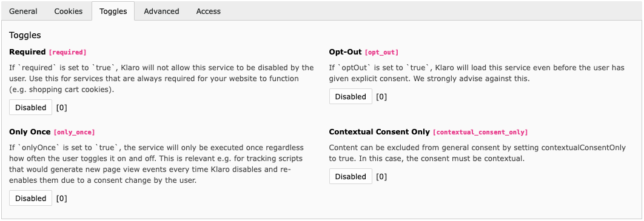
Task: Toggle the Only Once Disabled button
Action: coord(31,198)
